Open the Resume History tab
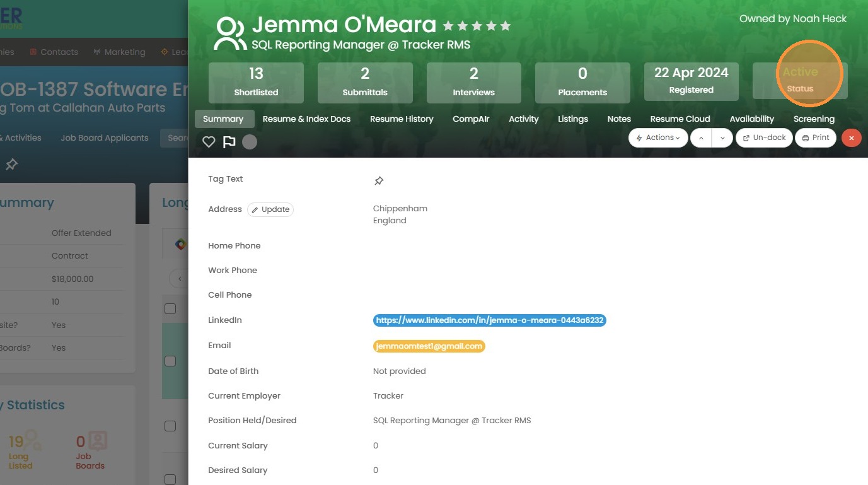868x485 pixels. [402, 119]
